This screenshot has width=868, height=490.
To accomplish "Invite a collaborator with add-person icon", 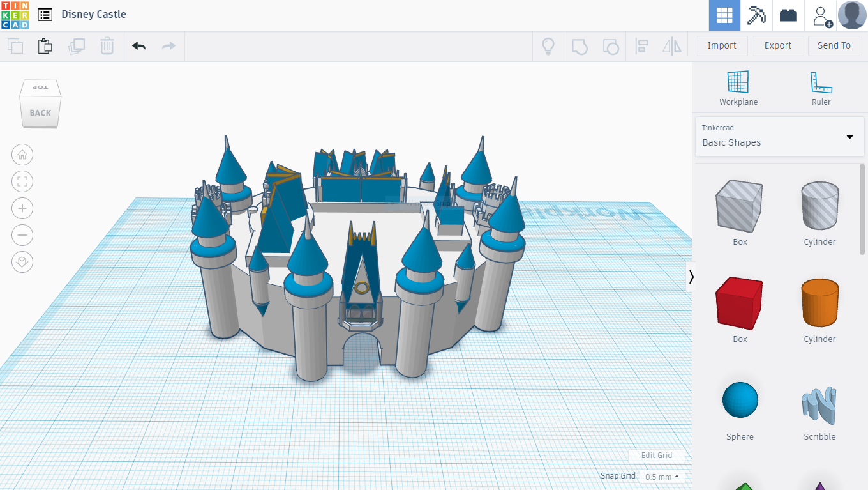I will point(821,15).
